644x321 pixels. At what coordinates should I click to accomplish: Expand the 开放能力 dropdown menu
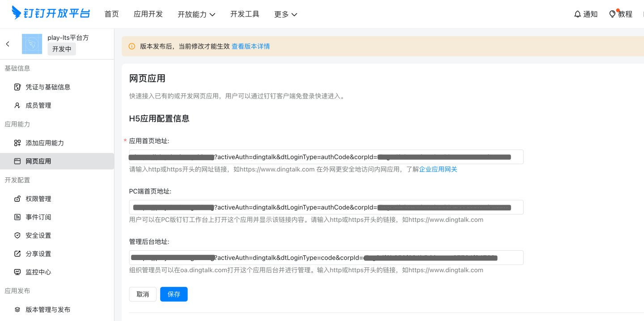pyautogui.click(x=197, y=14)
